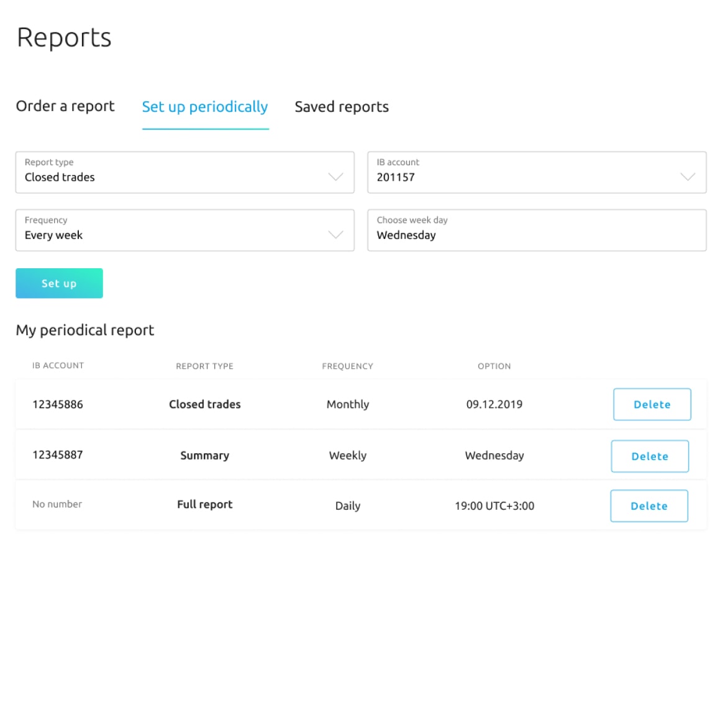The height and width of the screenshot is (706, 728).
Task: Select the row for account 12345886
Action: tap(58, 404)
